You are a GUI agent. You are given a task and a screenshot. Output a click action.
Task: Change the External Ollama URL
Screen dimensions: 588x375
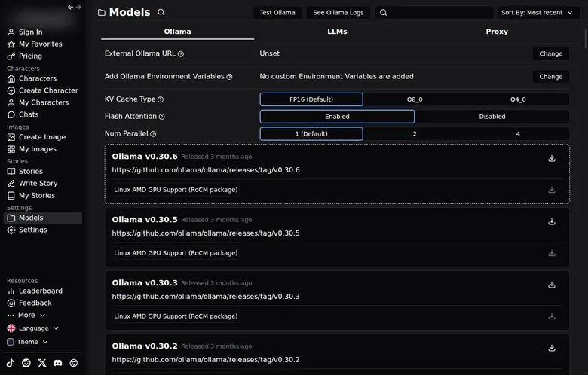pos(551,53)
